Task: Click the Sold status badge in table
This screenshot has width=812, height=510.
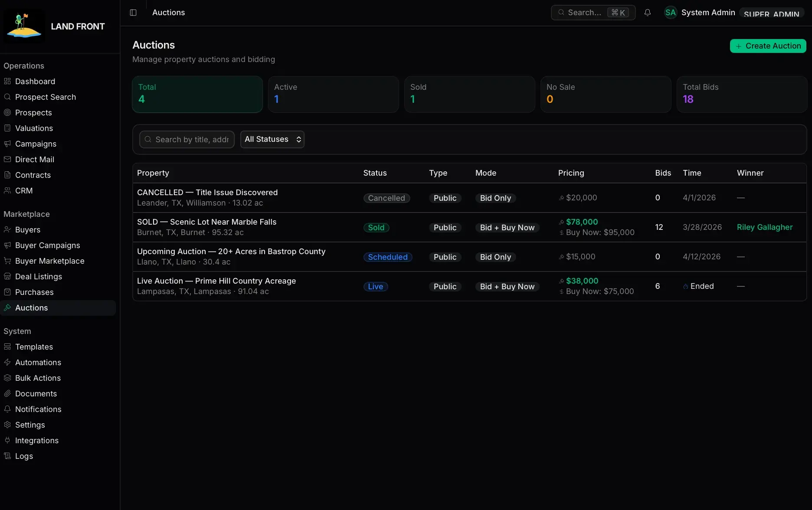Action: pos(376,227)
